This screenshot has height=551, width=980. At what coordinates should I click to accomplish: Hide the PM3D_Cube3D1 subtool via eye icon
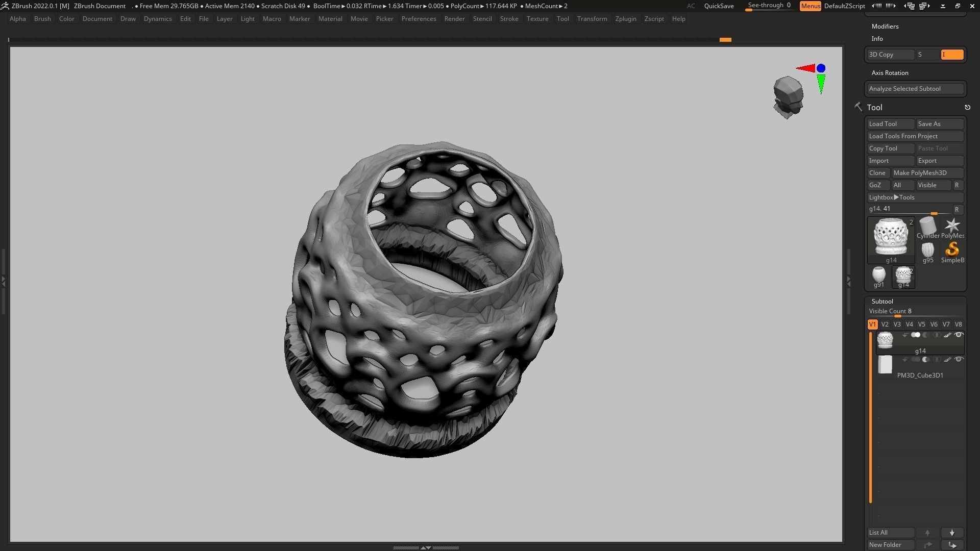959,360
